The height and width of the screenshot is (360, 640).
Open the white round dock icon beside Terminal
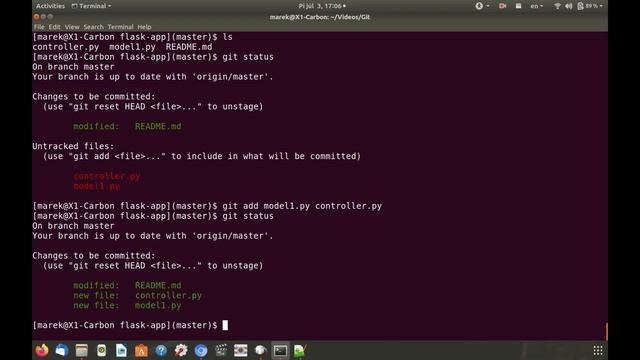point(260,350)
